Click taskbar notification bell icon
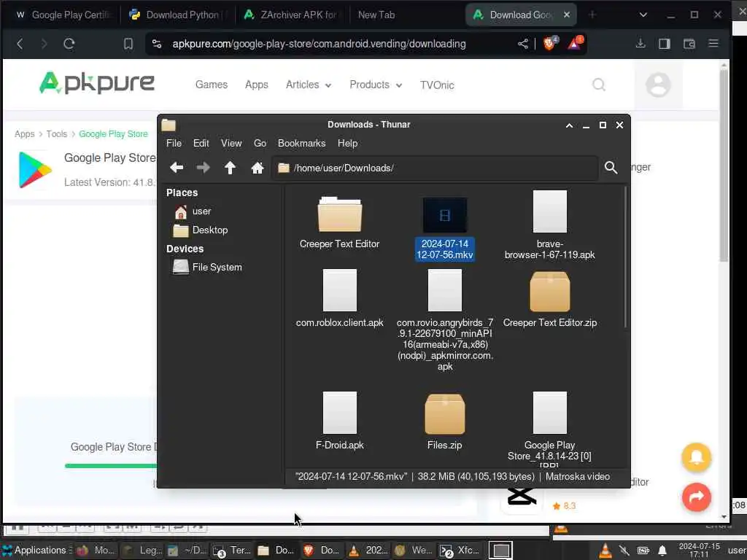747x560 pixels. pos(662,551)
